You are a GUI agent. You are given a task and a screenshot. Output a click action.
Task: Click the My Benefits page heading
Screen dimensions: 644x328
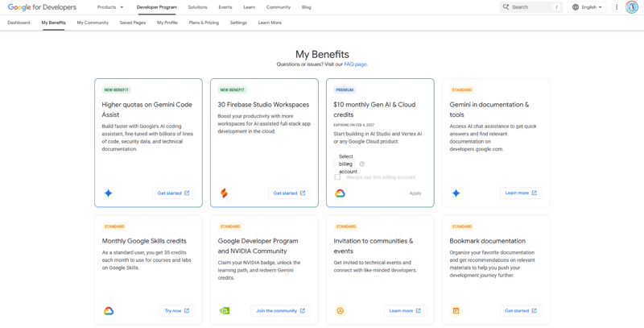click(x=323, y=54)
